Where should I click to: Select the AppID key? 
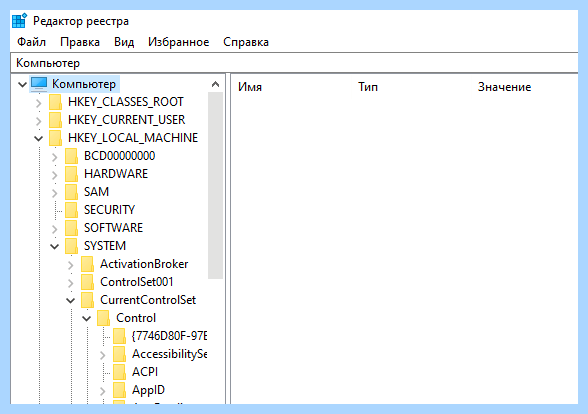click(x=148, y=390)
